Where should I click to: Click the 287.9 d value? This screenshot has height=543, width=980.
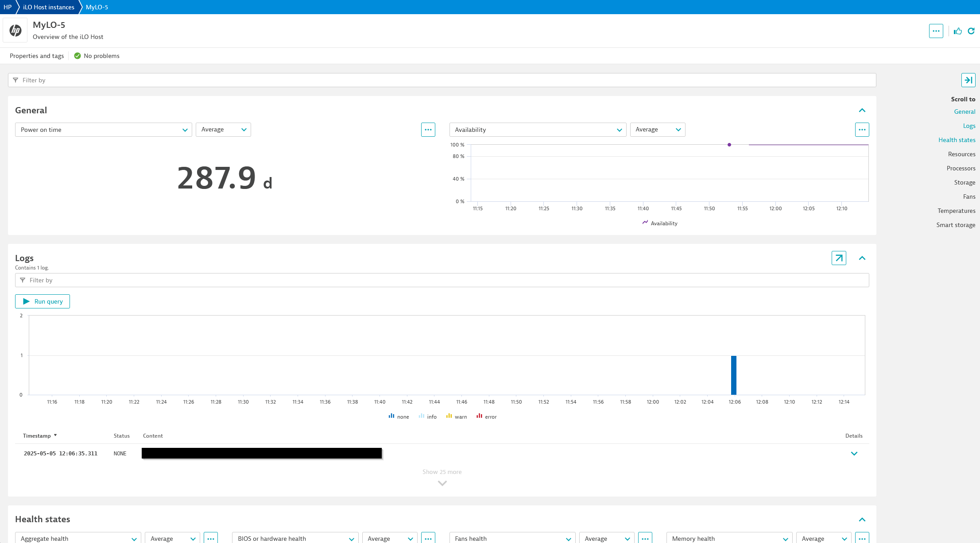tap(225, 178)
